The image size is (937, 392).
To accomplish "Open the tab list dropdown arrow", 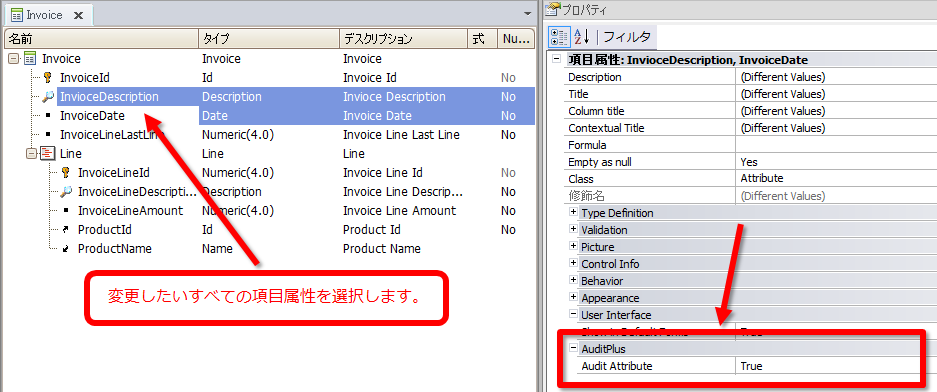I will (527, 13).
